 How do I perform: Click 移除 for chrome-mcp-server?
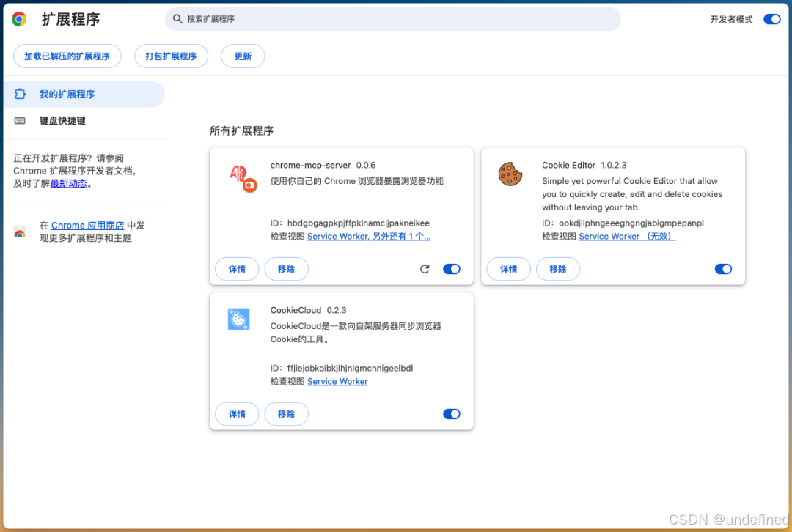coord(287,269)
